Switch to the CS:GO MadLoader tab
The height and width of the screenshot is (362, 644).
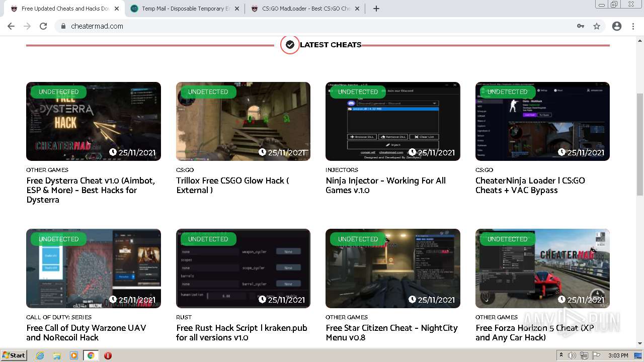click(x=305, y=9)
